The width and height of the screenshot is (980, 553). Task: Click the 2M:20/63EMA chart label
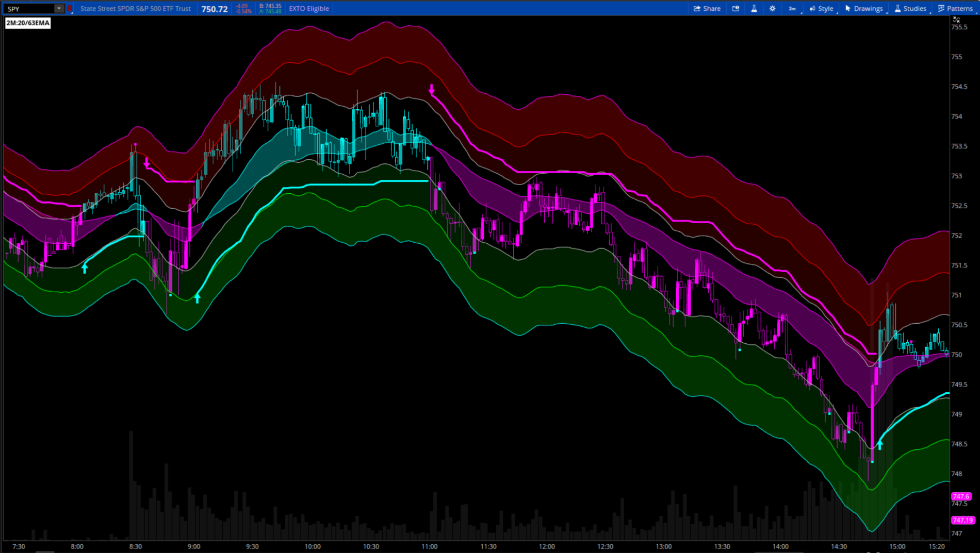(28, 23)
